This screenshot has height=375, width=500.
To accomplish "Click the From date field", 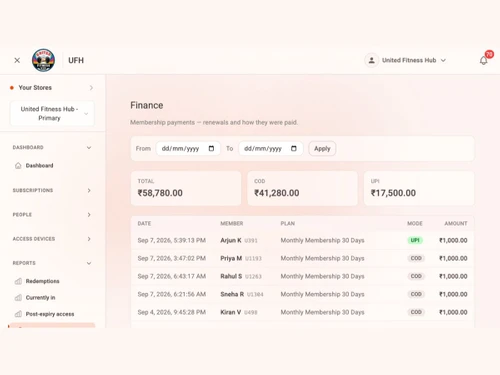I will pyautogui.click(x=188, y=148).
